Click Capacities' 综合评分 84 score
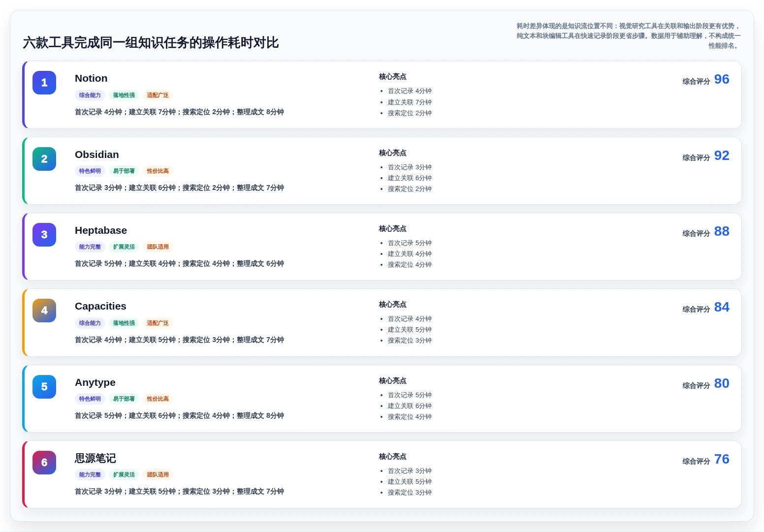Viewport: 764px width, 532px height. pos(706,308)
